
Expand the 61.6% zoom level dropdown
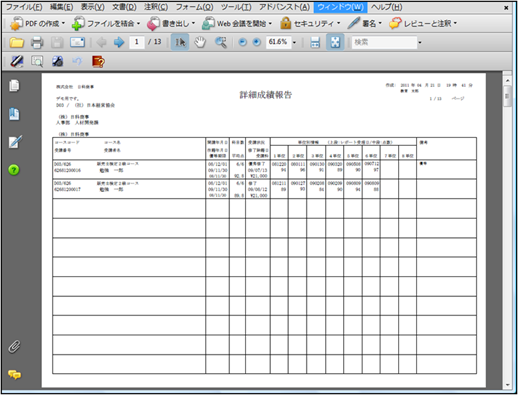click(x=294, y=42)
